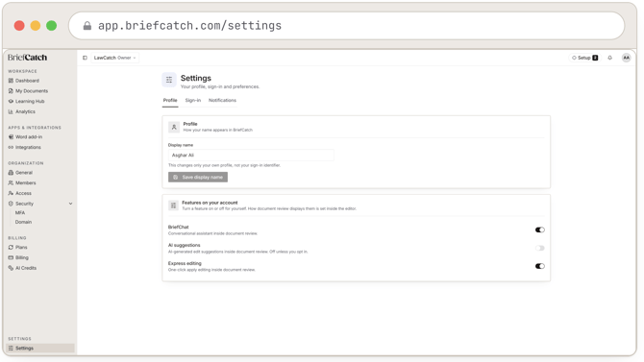Open the LawCatch Owner workspace dropdown
The height and width of the screenshot is (362, 644).
click(x=114, y=58)
